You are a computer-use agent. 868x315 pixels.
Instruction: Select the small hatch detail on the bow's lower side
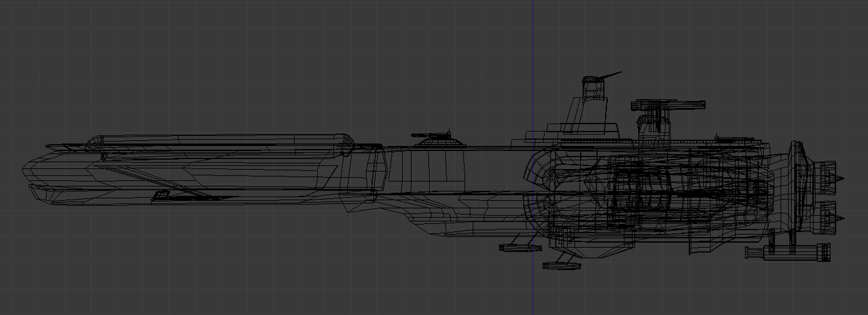click(161, 194)
